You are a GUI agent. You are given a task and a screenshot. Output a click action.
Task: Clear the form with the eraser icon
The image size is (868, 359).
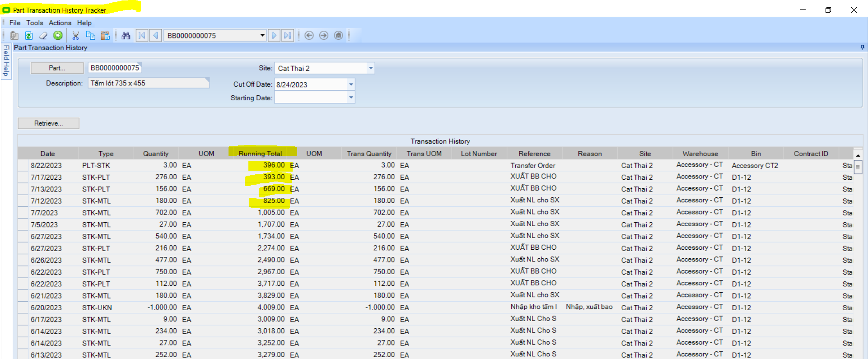[x=43, y=35]
